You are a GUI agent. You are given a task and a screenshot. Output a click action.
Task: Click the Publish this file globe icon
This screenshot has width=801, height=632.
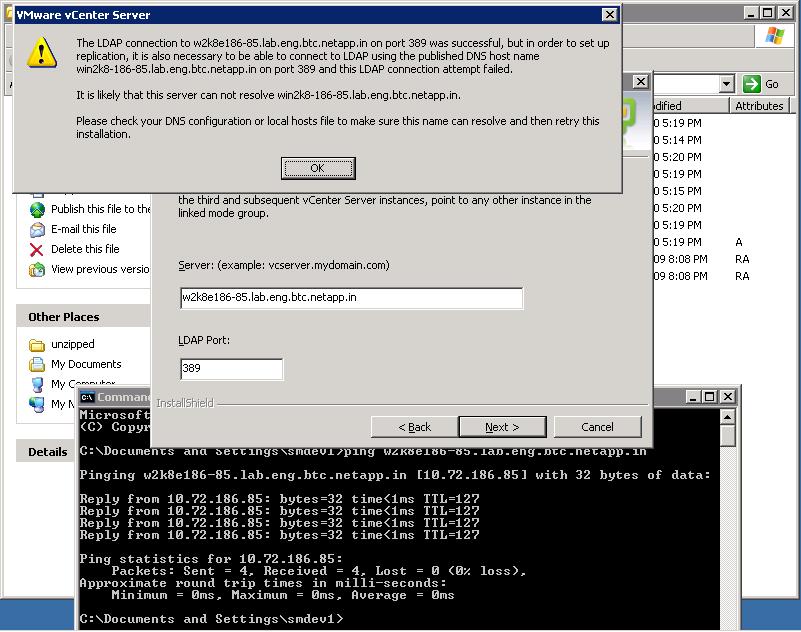point(37,209)
